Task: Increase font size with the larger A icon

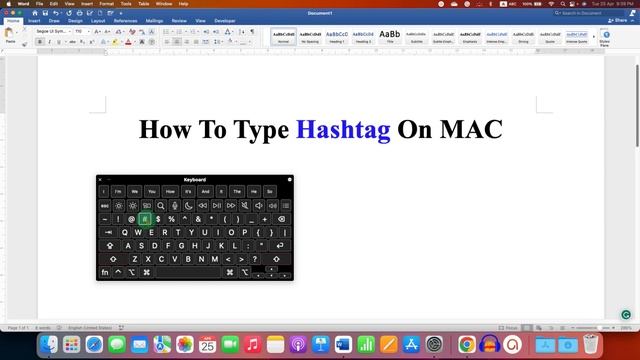Action: point(97,31)
